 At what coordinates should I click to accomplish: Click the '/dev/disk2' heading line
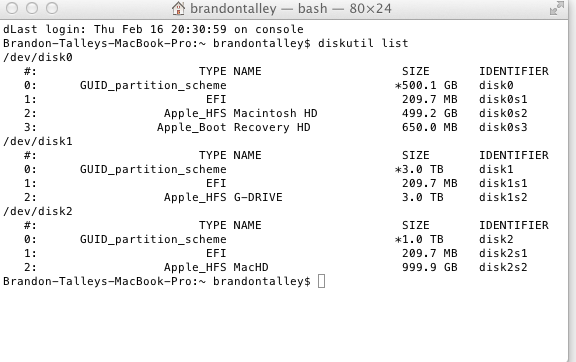click(38, 211)
